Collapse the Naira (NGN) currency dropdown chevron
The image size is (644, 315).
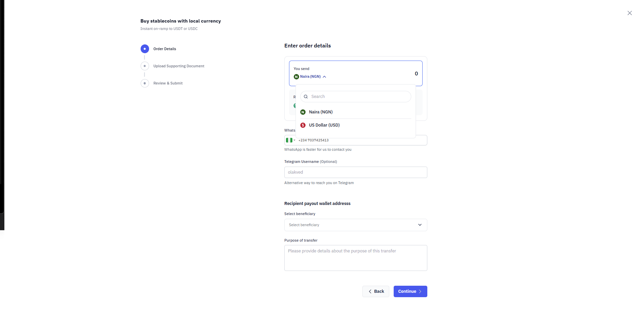(324, 77)
